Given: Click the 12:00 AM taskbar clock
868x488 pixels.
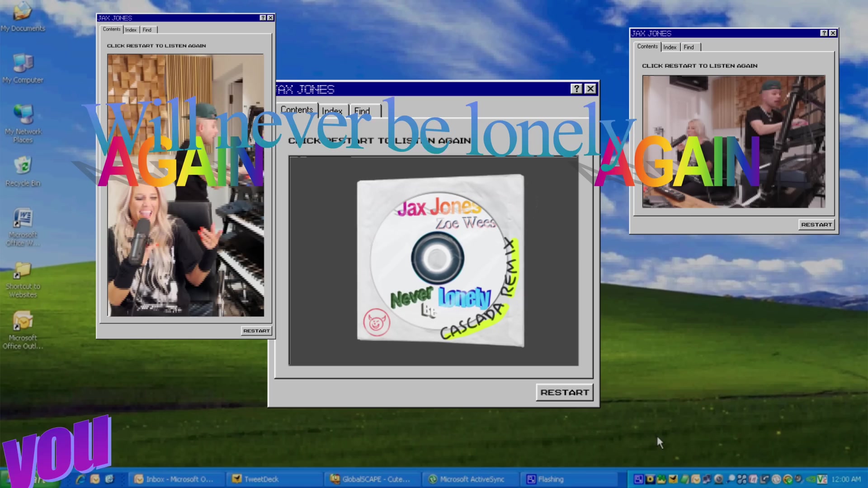Looking at the screenshot, I should click(x=846, y=479).
